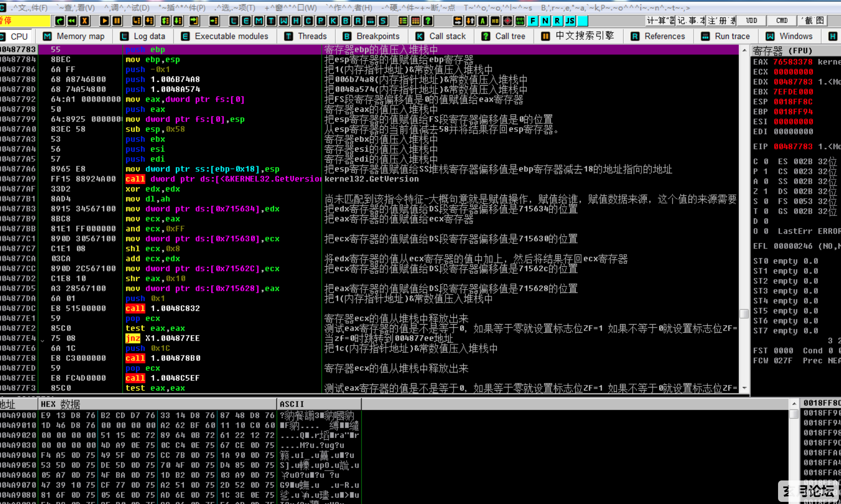Click the Execute till return icon
The image size is (841, 504).
[194, 21]
